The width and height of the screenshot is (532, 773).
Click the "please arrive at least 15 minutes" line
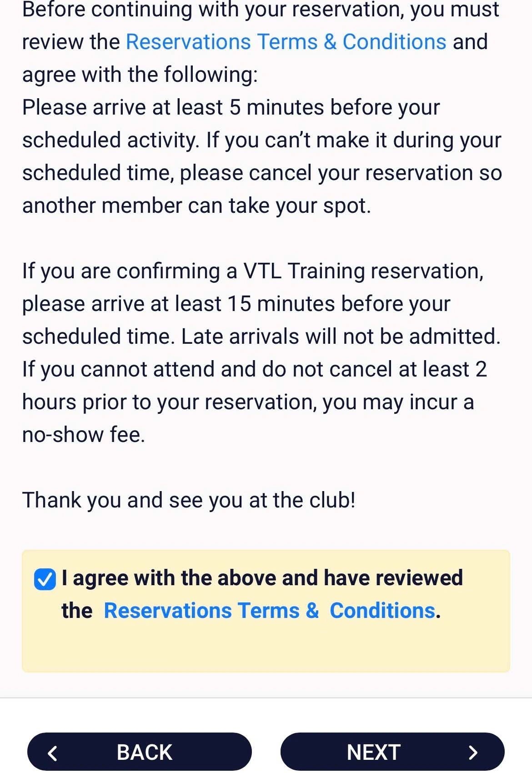coord(236,304)
